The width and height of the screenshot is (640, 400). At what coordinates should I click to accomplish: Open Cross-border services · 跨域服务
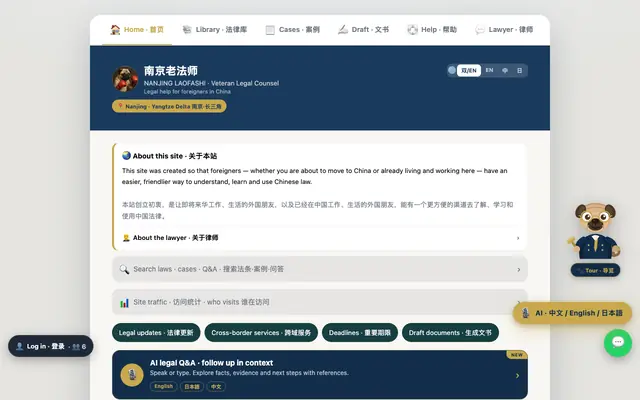261,333
